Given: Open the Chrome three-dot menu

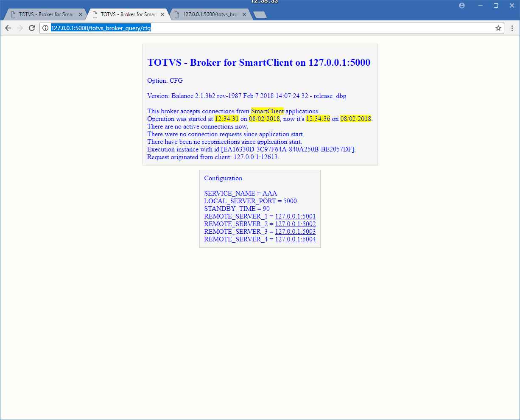Looking at the screenshot, I should pyautogui.click(x=512, y=28).
